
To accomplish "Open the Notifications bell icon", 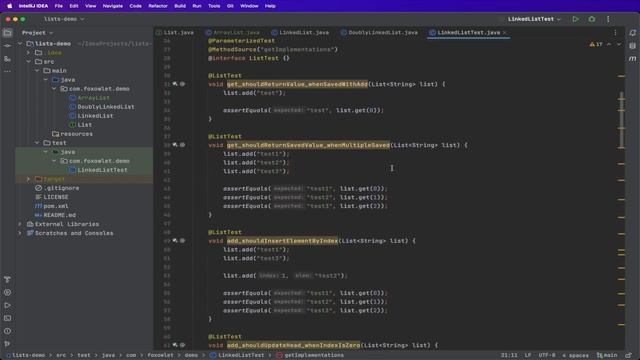I will tap(632, 33).
